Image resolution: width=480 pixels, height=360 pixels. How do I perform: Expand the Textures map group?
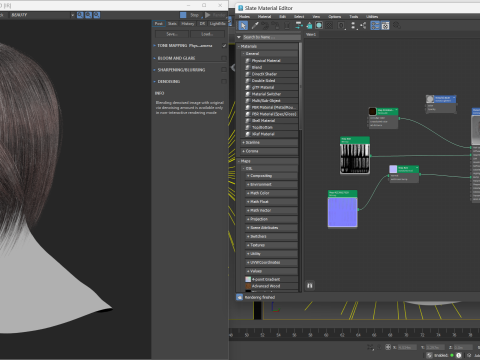point(248,245)
